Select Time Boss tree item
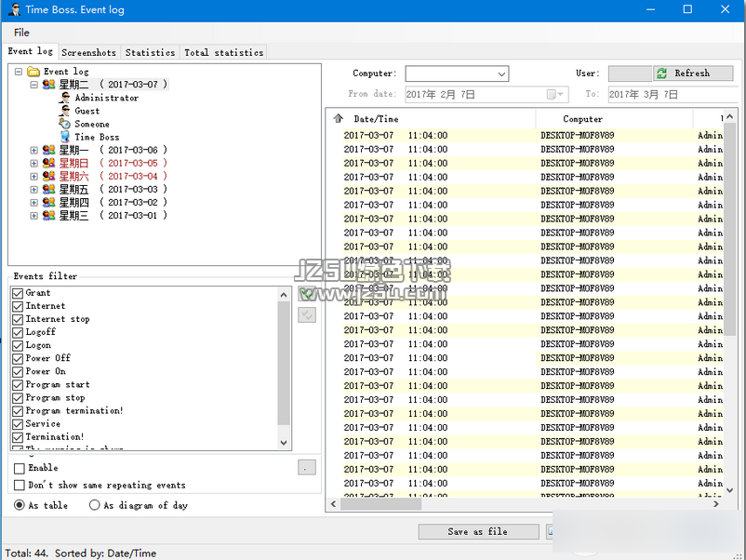The width and height of the screenshot is (746, 560). click(x=97, y=137)
